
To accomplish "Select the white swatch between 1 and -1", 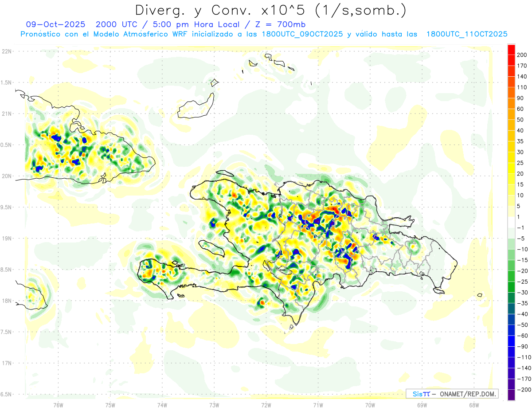I will point(511,223).
